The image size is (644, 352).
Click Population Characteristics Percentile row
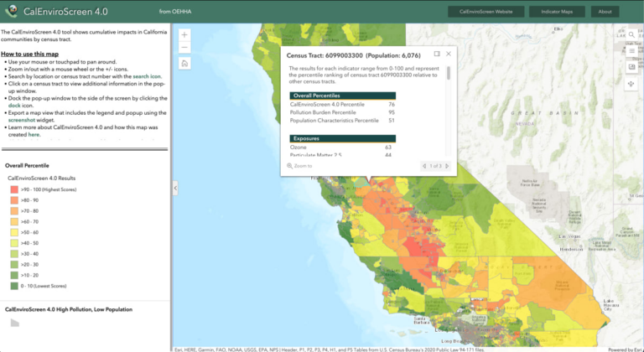[x=342, y=121]
